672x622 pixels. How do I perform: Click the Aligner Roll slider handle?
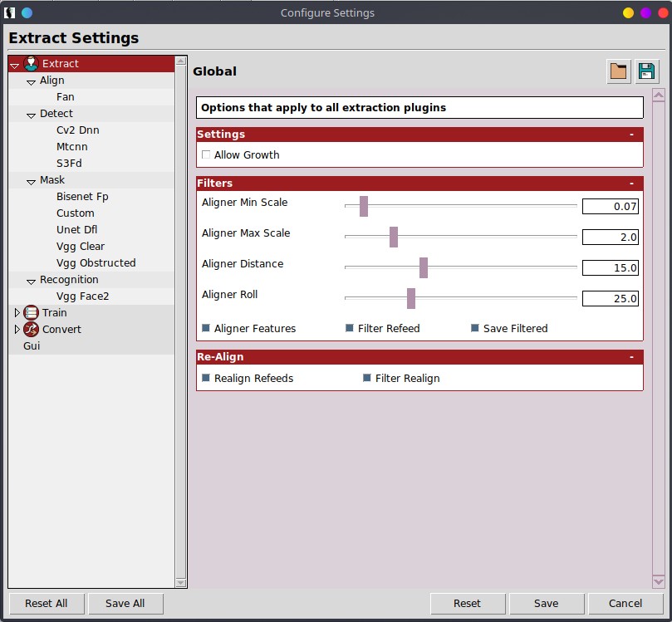(411, 299)
